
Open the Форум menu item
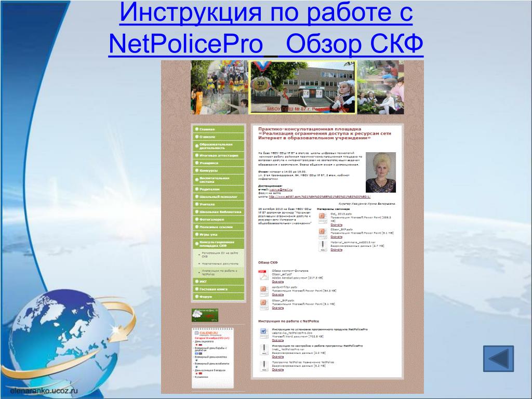219,297
